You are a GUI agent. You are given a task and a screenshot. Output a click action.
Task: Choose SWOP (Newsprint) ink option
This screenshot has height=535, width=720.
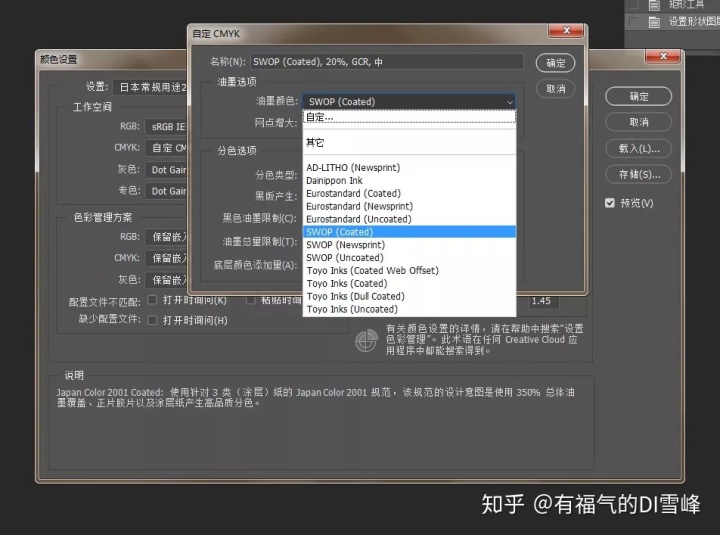click(x=409, y=245)
